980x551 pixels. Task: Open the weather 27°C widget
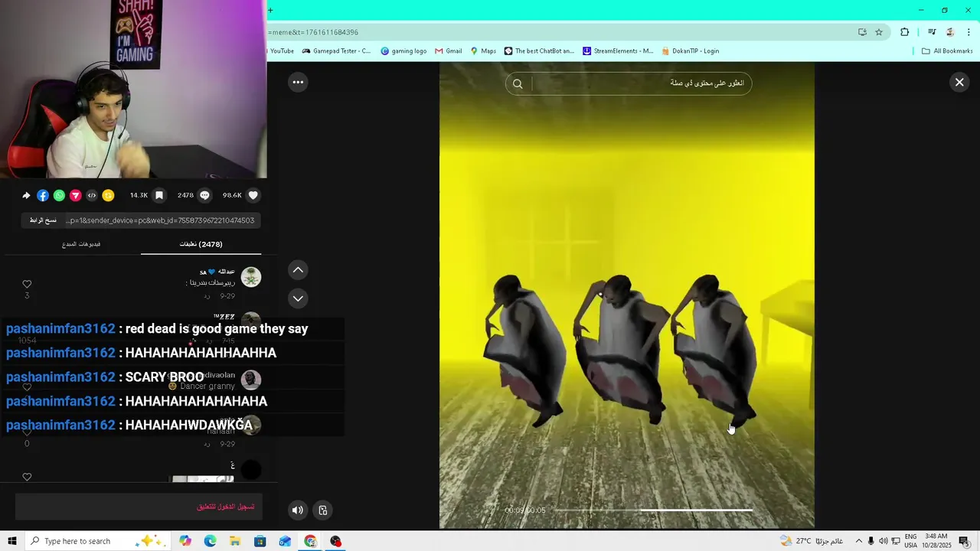(811, 541)
